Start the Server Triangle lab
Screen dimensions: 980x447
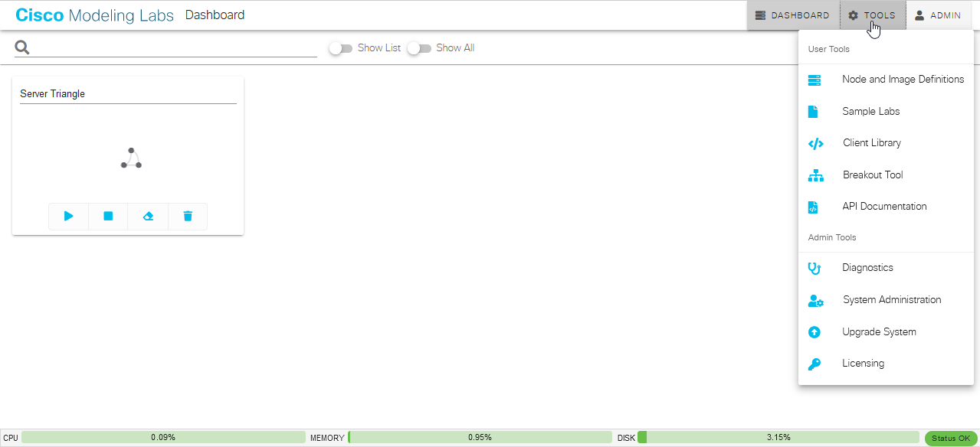pyautogui.click(x=68, y=216)
